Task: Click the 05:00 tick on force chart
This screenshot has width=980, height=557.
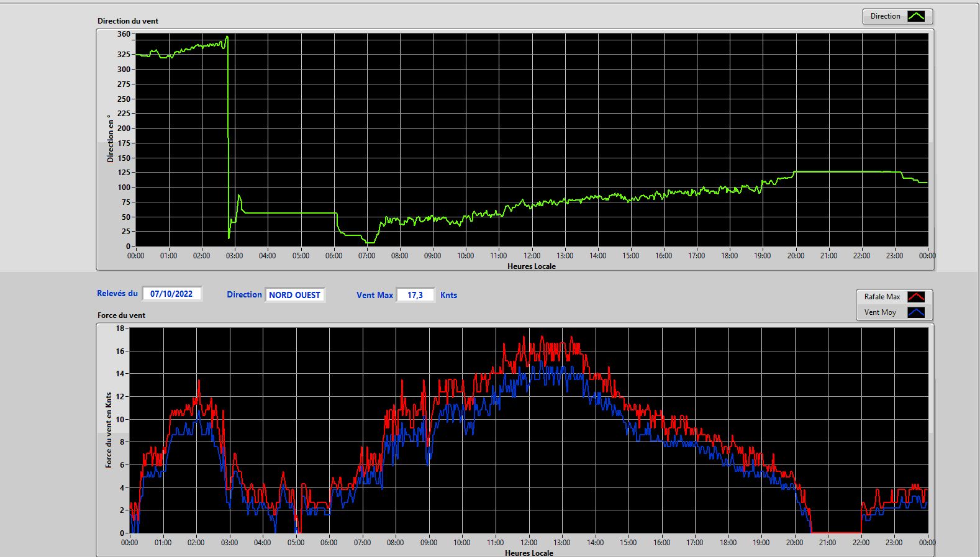Action: (x=296, y=542)
